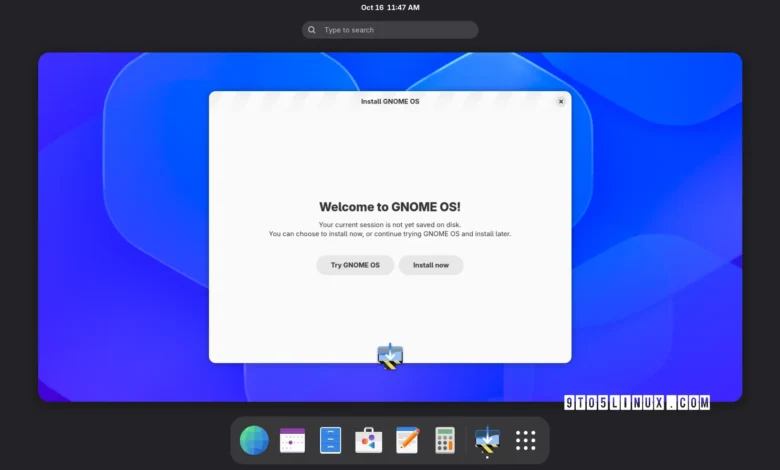
Task: Select the GNOME OS installer dock icon
Action: click(487, 440)
